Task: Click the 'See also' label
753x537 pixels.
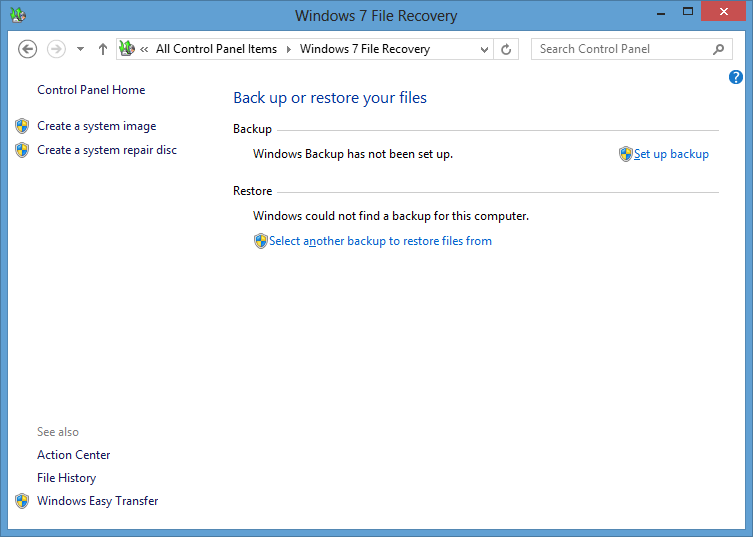Action: click(58, 432)
